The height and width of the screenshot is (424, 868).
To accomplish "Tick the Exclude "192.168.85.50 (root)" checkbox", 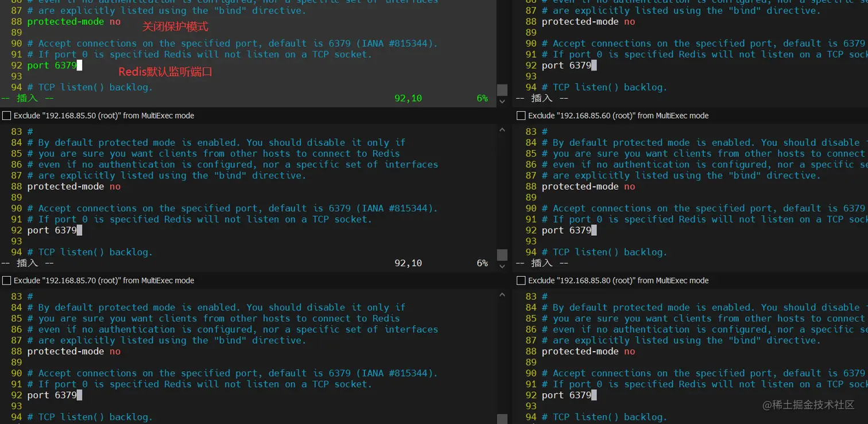I will click(7, 116).
